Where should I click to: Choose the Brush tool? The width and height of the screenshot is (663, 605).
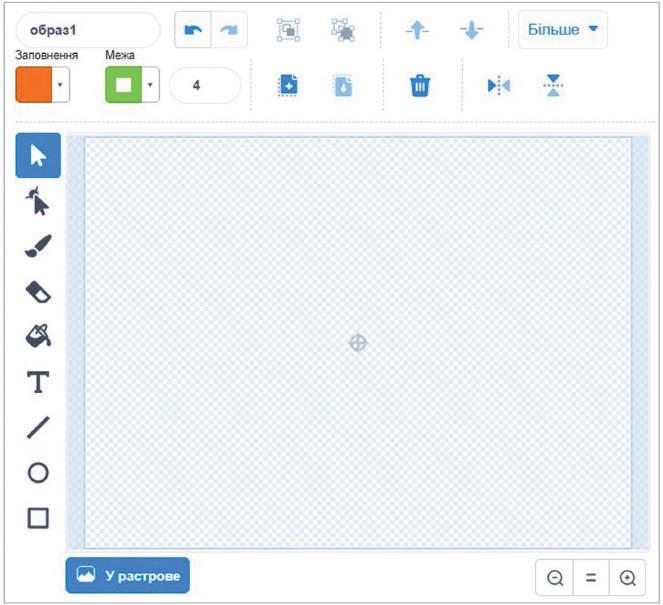[x=38, y=246]
